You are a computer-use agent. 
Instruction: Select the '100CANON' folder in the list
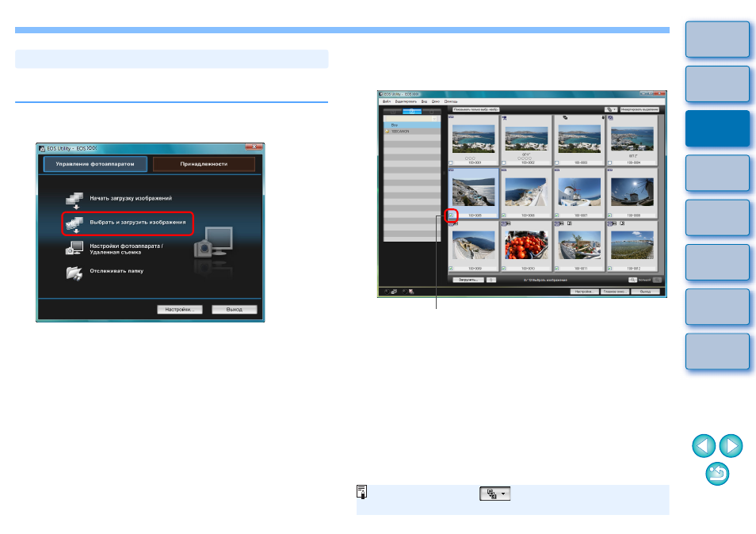click(412, 131)
